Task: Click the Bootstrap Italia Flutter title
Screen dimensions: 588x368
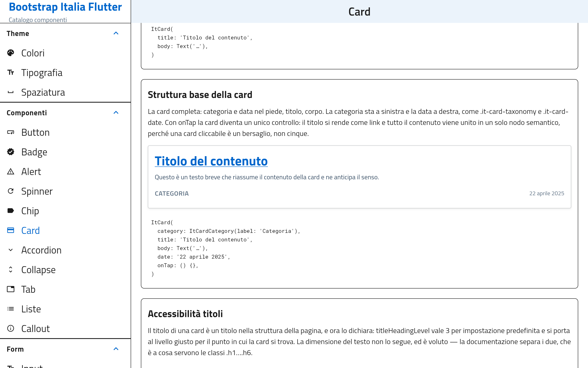Action: (x=65, y=7)
